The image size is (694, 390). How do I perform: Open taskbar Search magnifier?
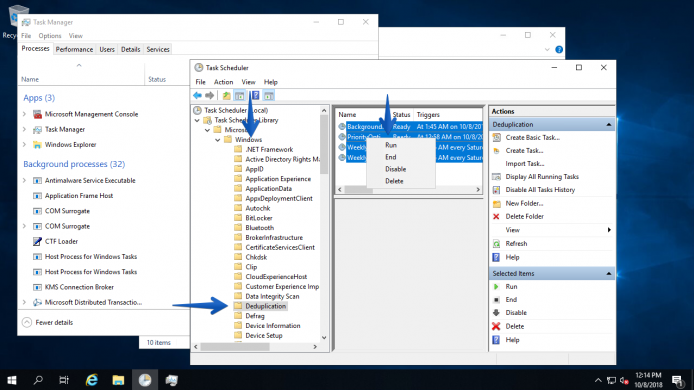coord(38,380)
